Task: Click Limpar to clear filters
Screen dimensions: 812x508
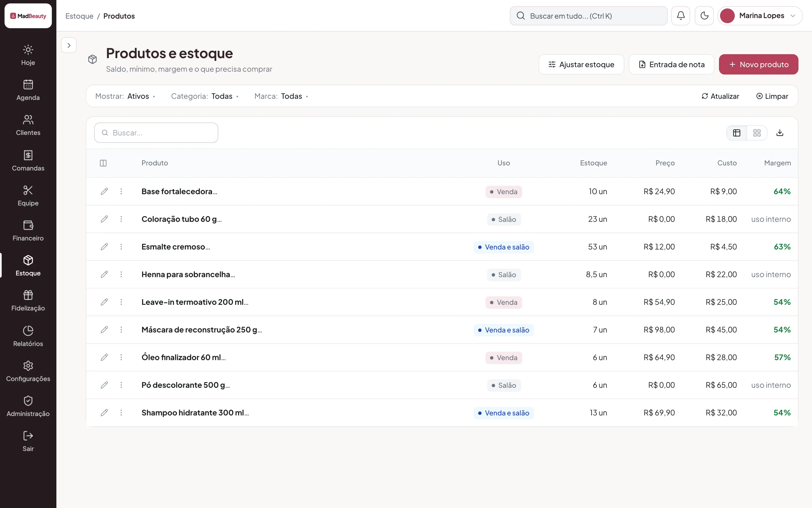Action: pos(772,96)
